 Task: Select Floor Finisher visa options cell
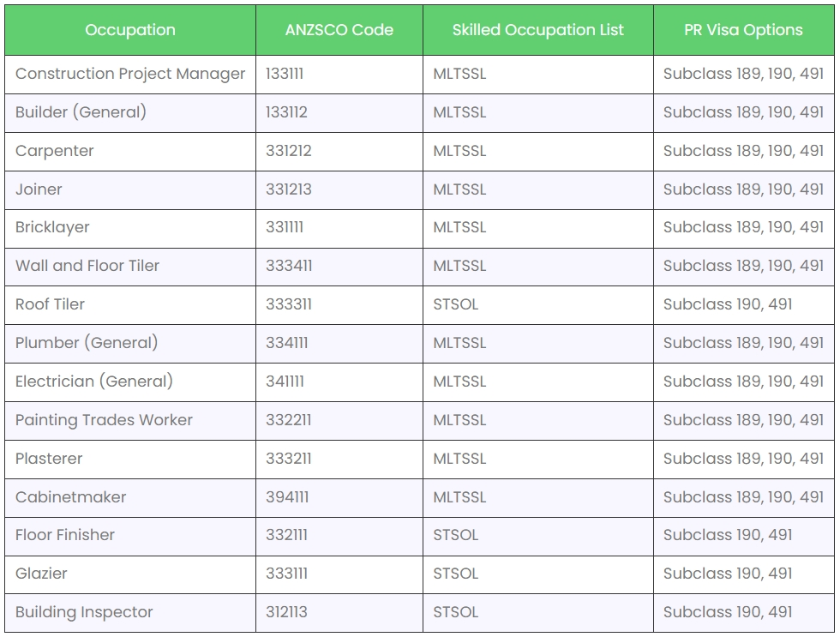(728, 535)
